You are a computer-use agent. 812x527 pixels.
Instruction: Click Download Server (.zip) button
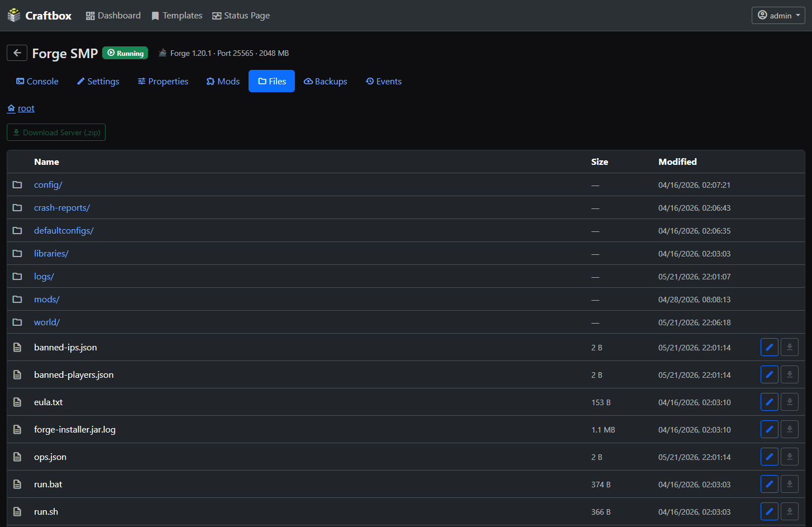[56, 132]
